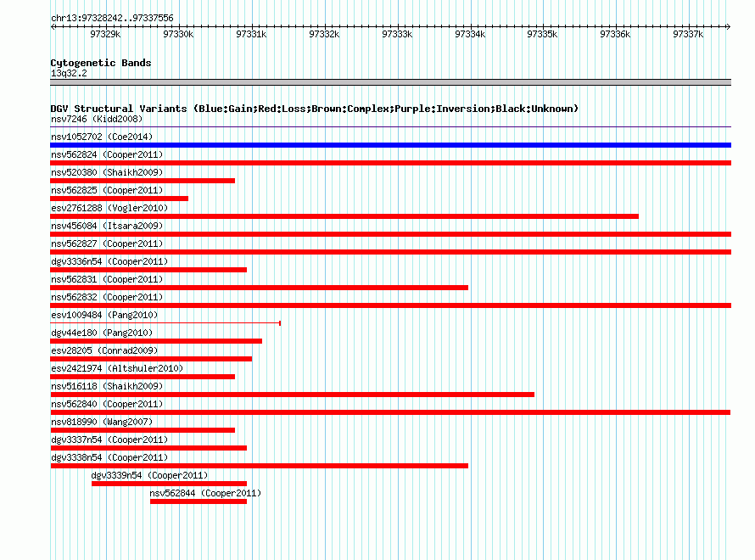Select the red nsv520380 loss bar
755x560 pixels.
[143, 181]
